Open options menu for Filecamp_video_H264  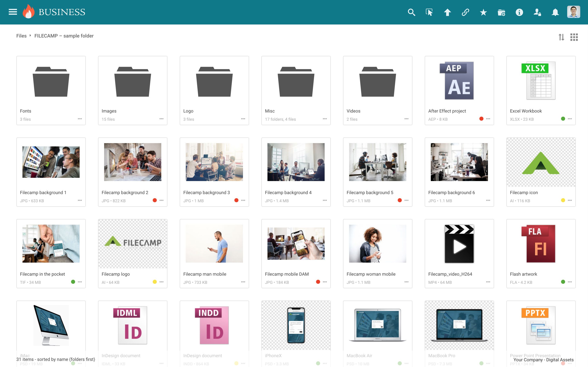(x=488, y=282)
